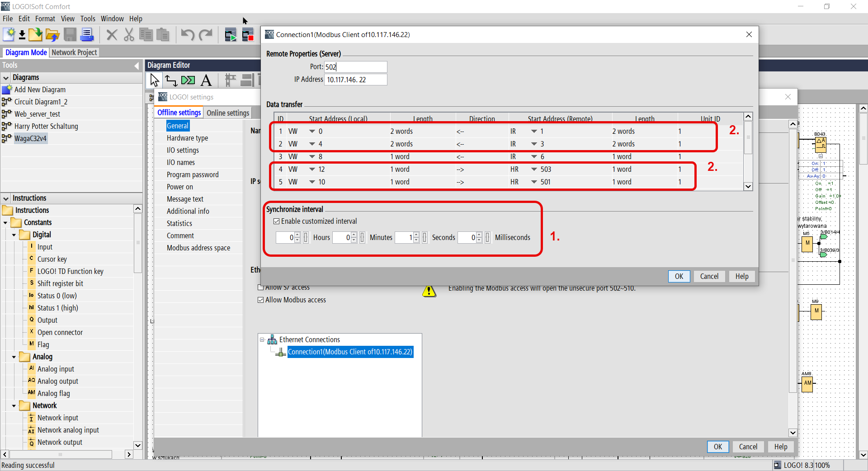The width and height of the screenshot is (868, 471).
Task: Paste using the clipboard toolbar icon
Action: tap(162, 35)
